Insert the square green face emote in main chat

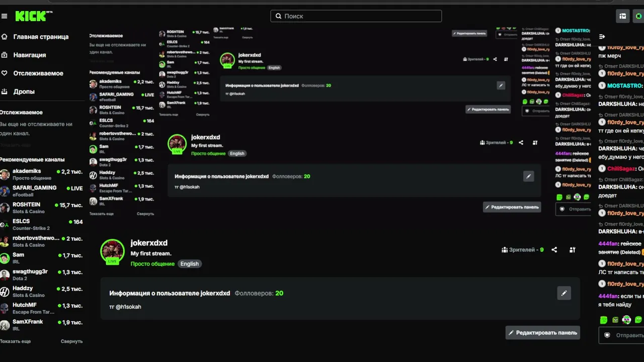tap(615, 320)
